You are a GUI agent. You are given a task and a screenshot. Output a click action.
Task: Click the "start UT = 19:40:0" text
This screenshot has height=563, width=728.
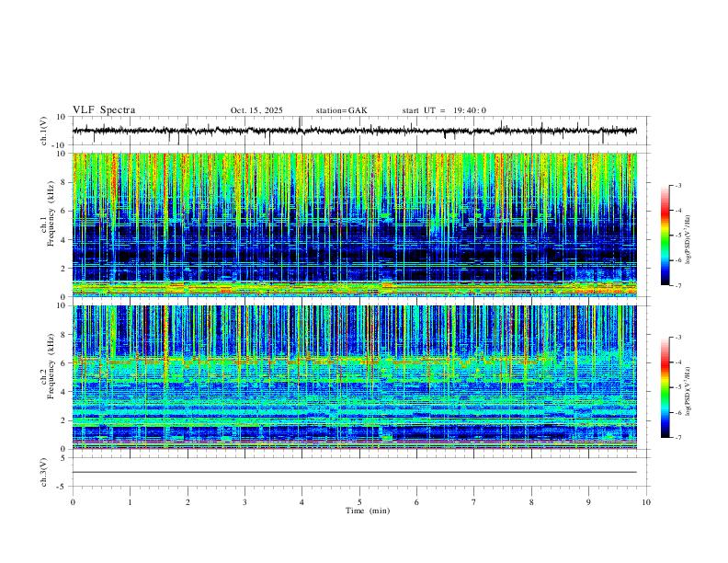444,110
